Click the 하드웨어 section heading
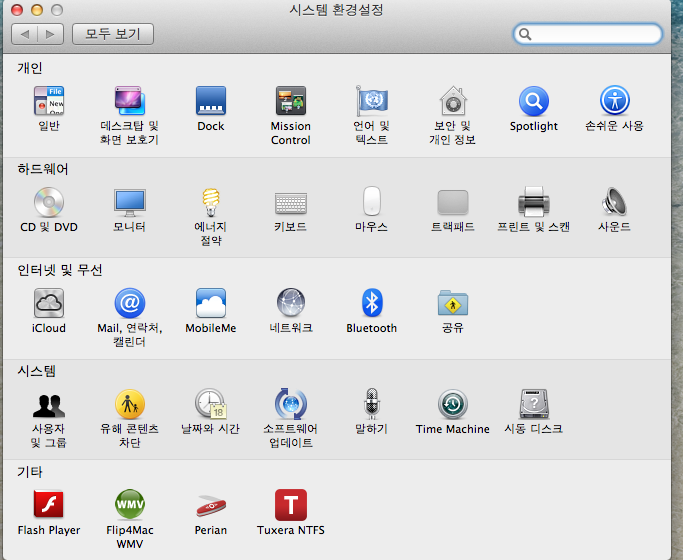The width and height of the screenshot is (683, 560). tap(43, 169)
